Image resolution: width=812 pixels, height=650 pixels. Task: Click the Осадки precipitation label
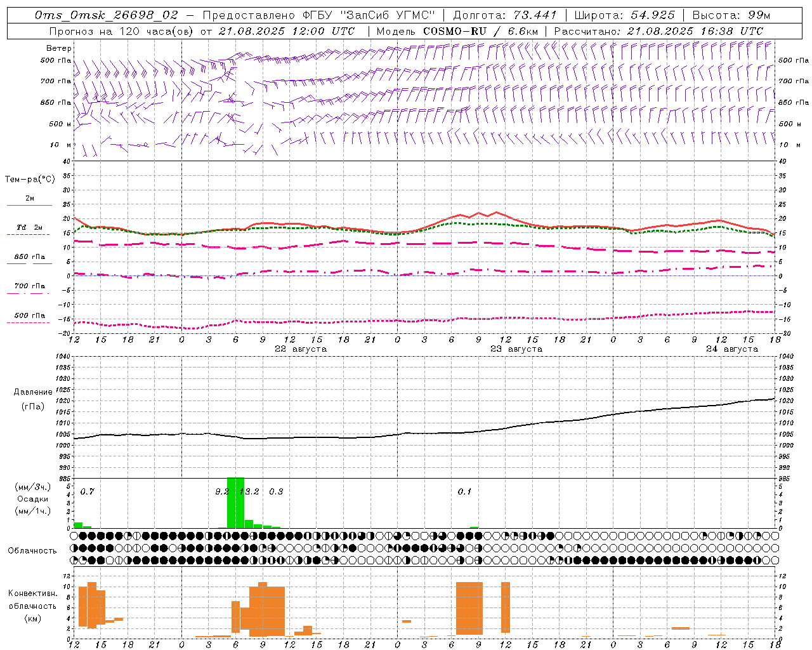tap(33, 499)
